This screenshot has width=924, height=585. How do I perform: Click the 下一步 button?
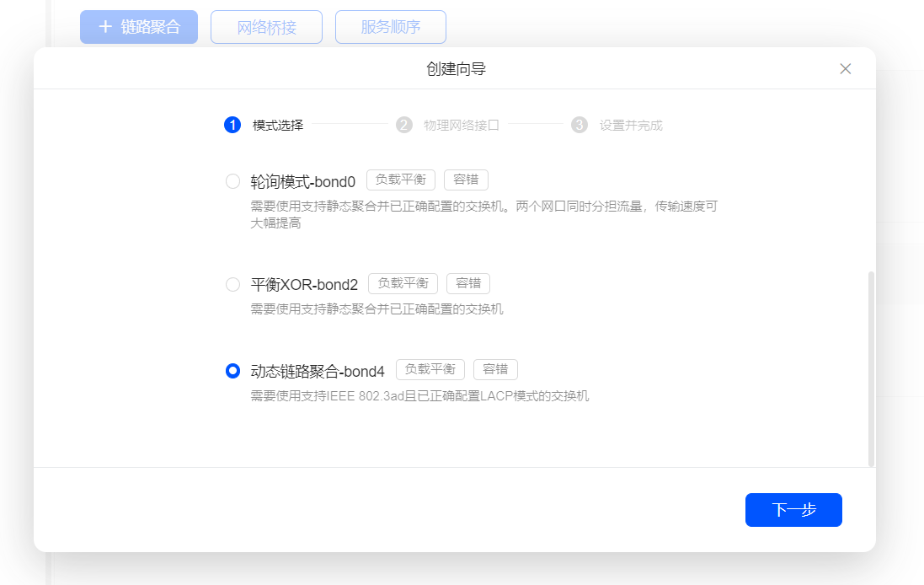(x=793, y=509)
